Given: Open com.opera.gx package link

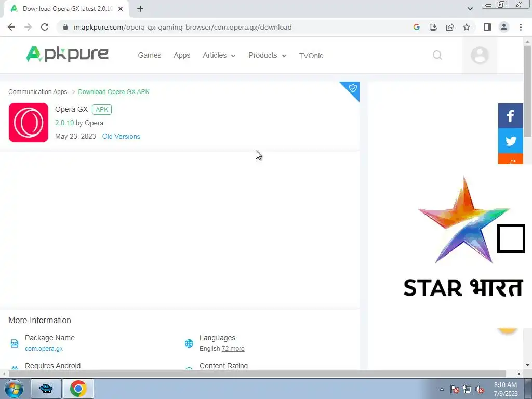Looking at the screenshot, I should tap(44, 349).
